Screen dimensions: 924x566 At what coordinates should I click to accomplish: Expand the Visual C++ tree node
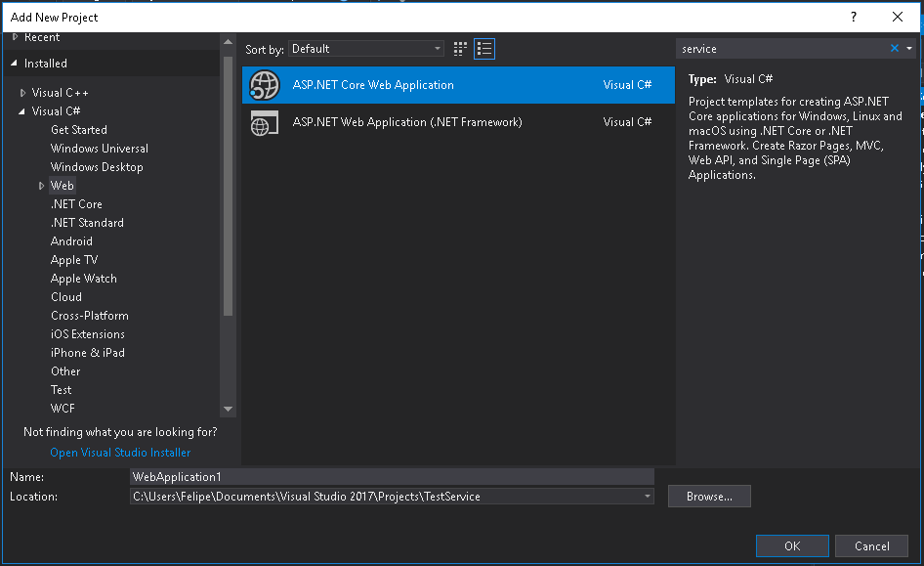24,92
